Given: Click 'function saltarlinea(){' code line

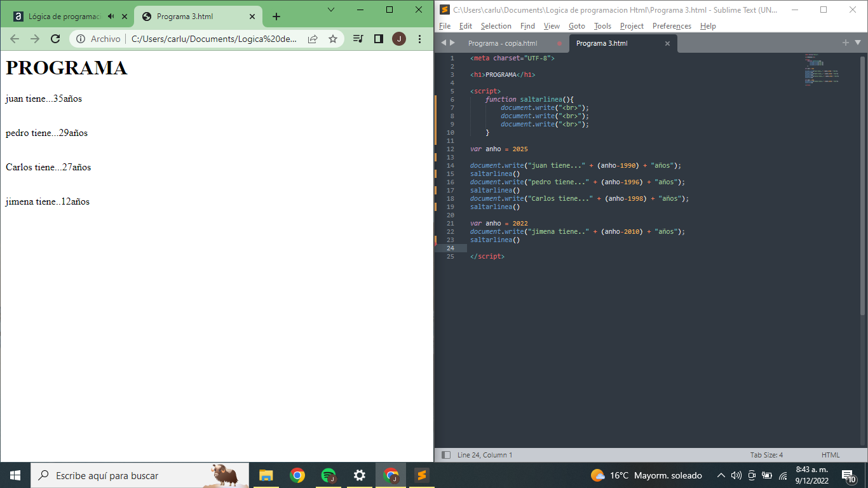Looking at the screenshot, I should click(x=529, y=99).
